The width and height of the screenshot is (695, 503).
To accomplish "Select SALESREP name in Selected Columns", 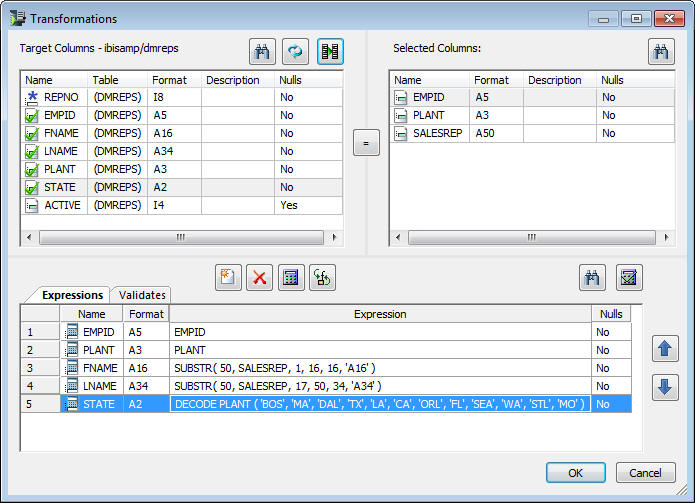I will click(x=437, y=133).
